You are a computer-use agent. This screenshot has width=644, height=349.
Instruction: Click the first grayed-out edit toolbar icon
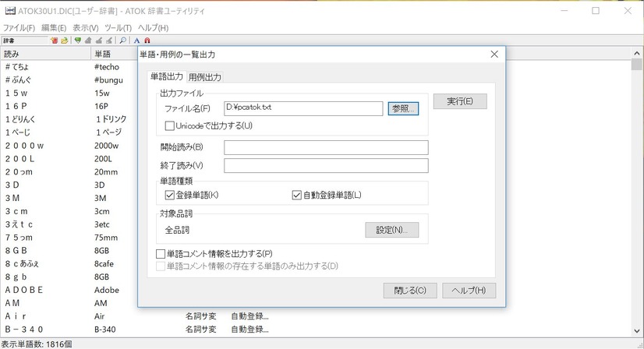coord(88,41)
